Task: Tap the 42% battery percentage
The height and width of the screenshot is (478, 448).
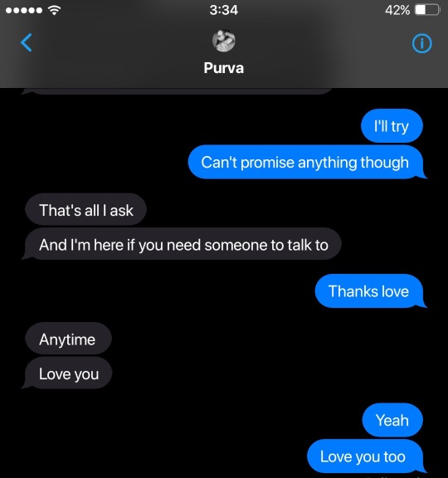Action: point(397,10)
